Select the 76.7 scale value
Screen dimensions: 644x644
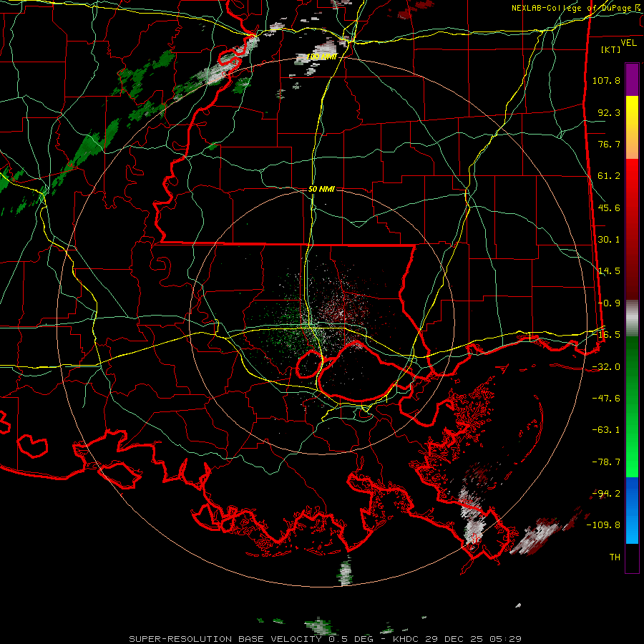[x=609, y=144]
